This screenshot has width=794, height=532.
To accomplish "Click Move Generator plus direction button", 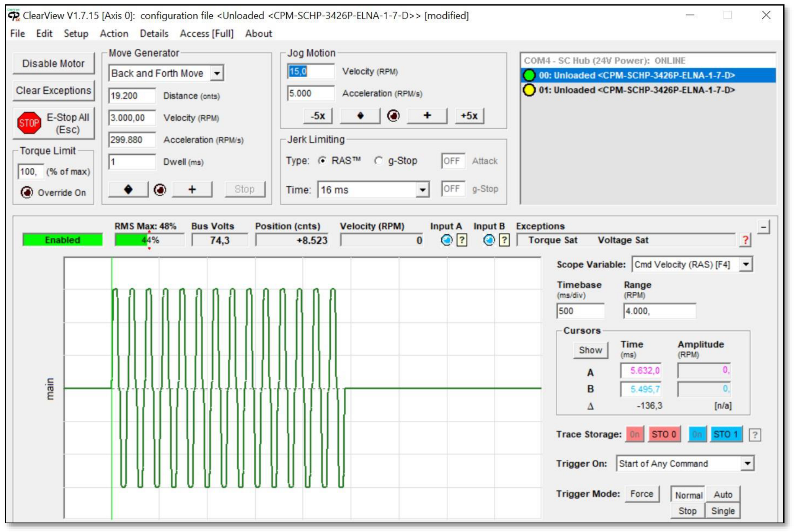I will point(192,189).
